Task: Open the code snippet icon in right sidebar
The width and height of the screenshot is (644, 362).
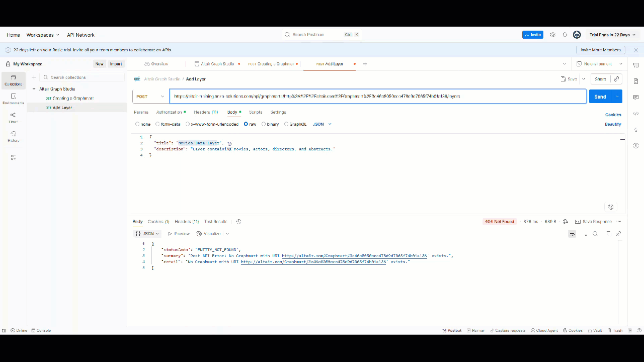Action: coord(636,113)
